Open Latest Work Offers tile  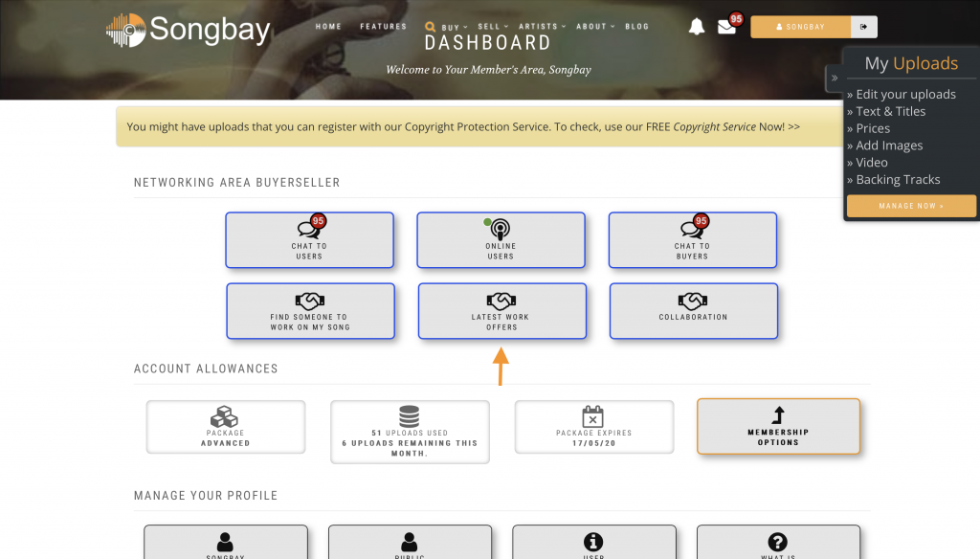(x=501, y=311)
